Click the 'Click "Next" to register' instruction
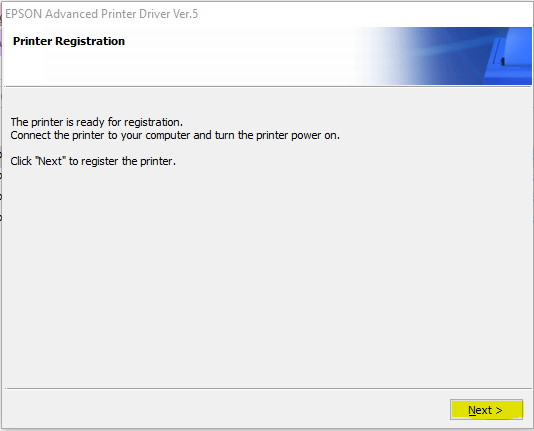534x431 pixels. tap(93, 161)
